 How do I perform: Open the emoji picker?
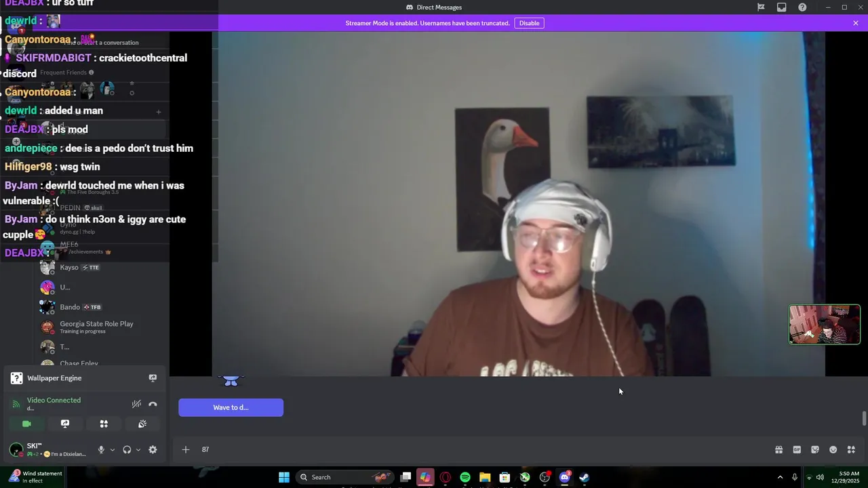[x=833, y=449]
